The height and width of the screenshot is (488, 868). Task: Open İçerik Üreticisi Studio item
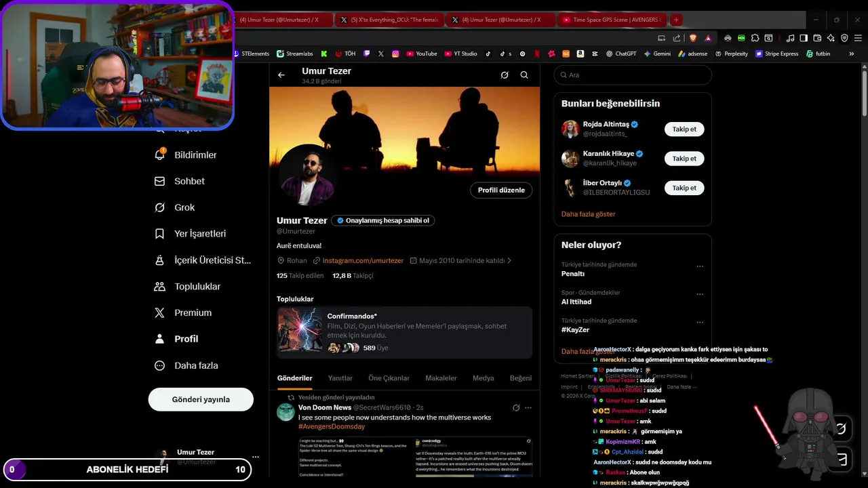tap(203, 260)
